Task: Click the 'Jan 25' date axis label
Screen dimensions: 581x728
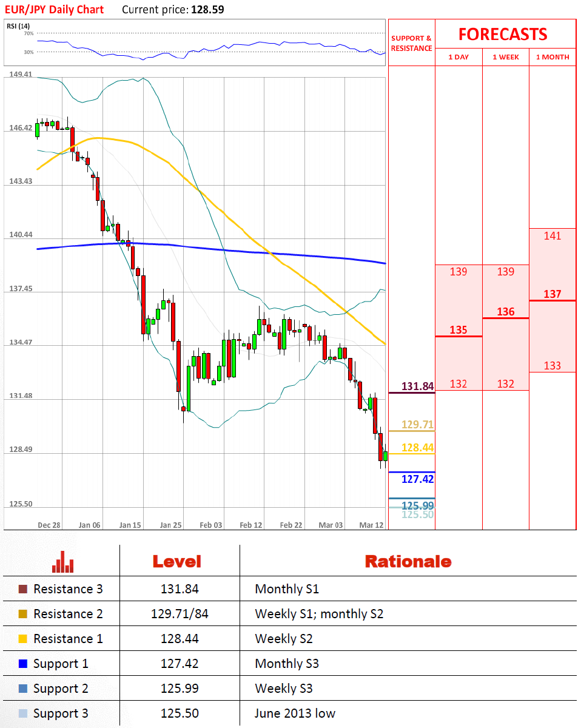Action: (170, 525)
